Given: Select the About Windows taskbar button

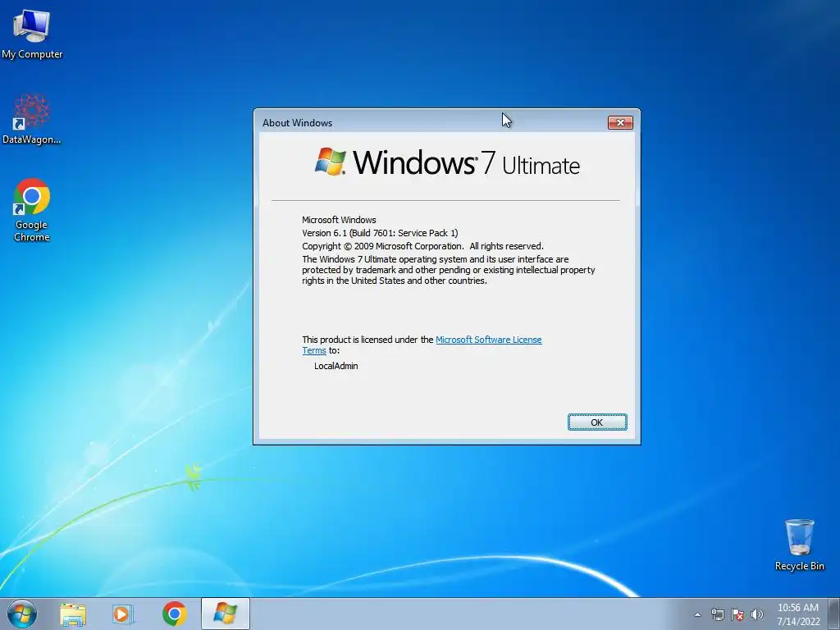Looking at the screenshot, I should click(225, 614).
